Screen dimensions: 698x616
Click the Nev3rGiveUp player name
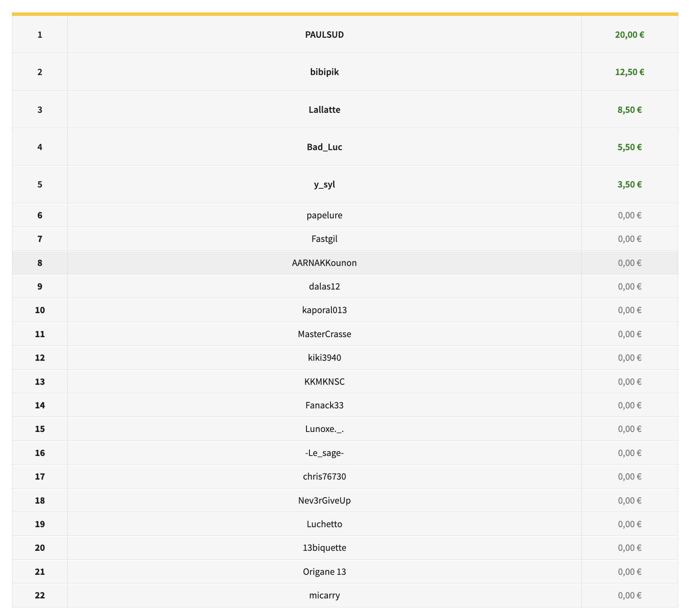click(325, 501)
